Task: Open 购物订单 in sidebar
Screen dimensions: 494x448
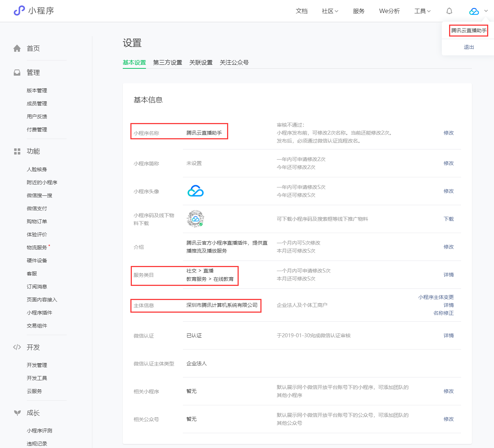Action: (37, 221)
